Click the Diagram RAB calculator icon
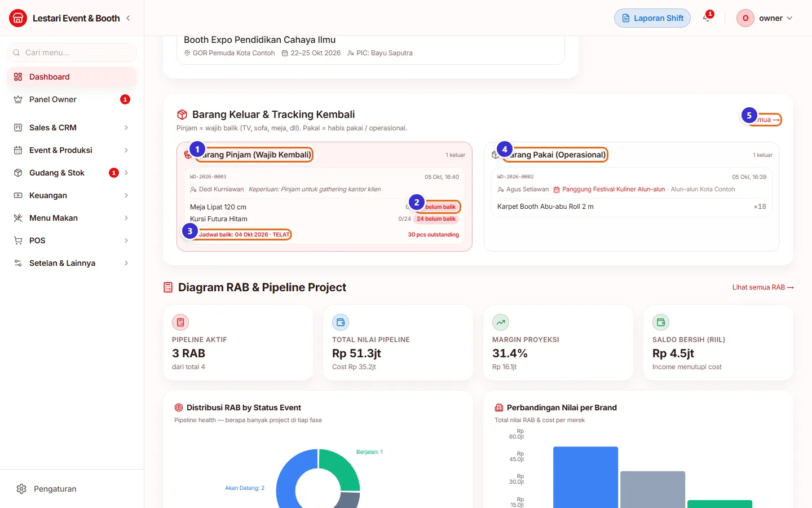This screenshot has height=508, width=812. point(168,287)
